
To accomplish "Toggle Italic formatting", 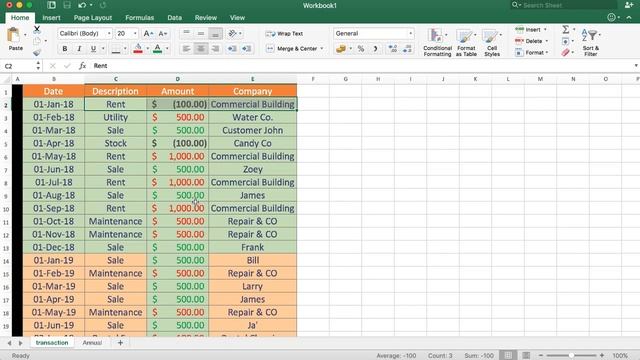I will [79, 49].
